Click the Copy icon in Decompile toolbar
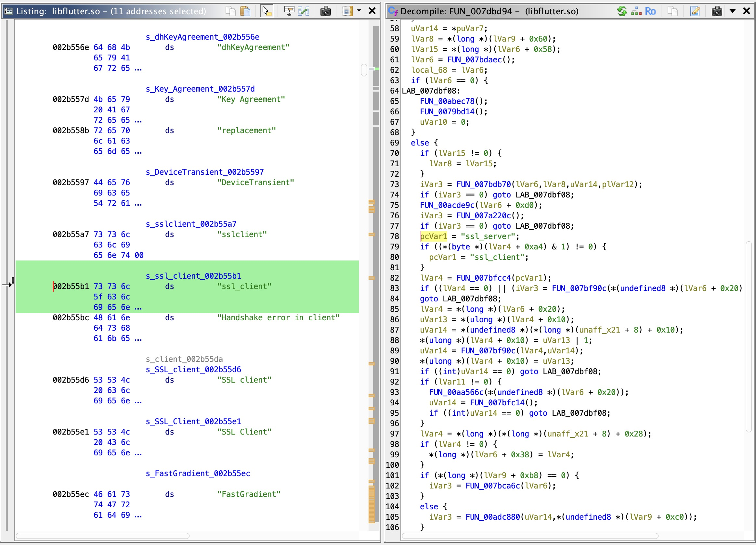 [673, 11]
